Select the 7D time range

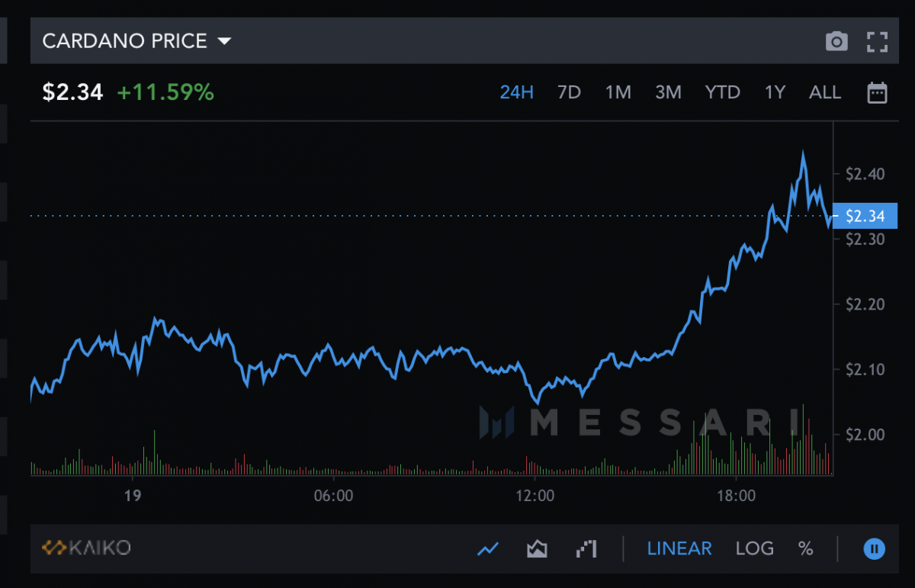(569, 93)
